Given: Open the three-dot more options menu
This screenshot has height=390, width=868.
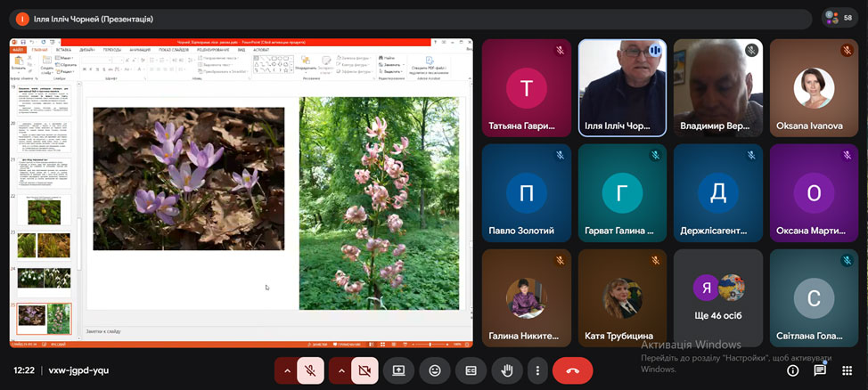Looking at the screenshot, I should tap(536, 370).
